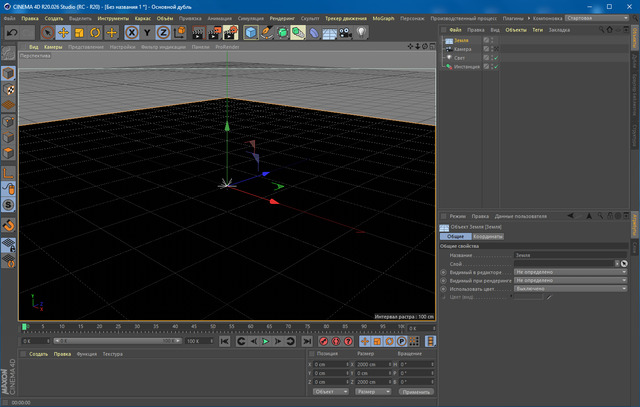Viewport: 640px width, 407px height.
Task: Click the Undo arrow icon
Action: [13, 33]
